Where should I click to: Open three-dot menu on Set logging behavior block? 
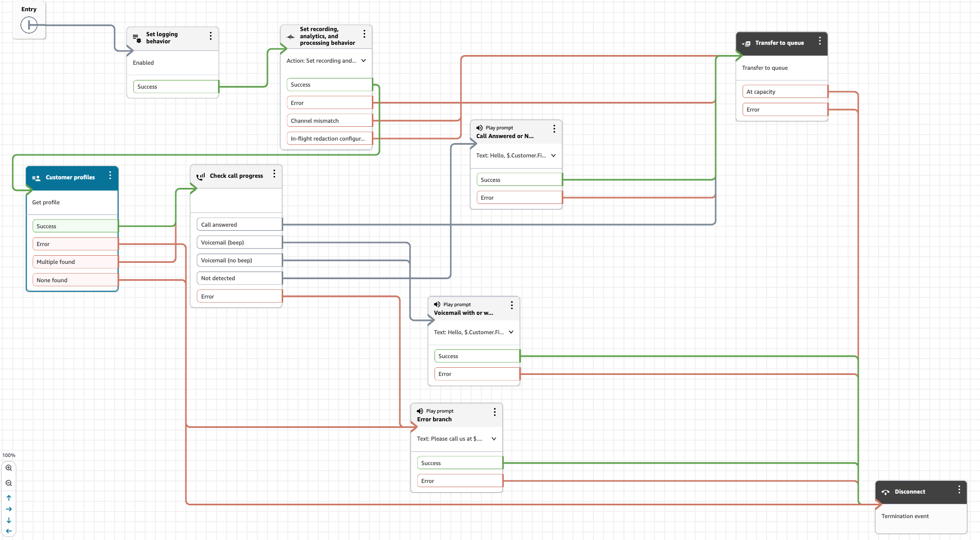point(210,36)
